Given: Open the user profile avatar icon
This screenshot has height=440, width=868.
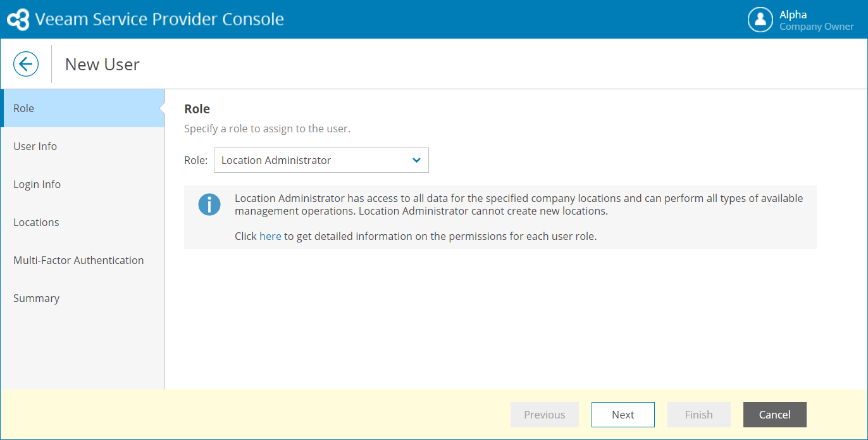Looking at the screenshot, I should coord(760,20).
